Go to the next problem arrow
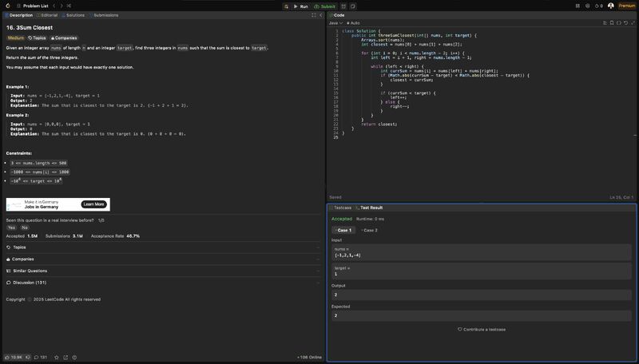639x364 pixels. click(61, 6)
